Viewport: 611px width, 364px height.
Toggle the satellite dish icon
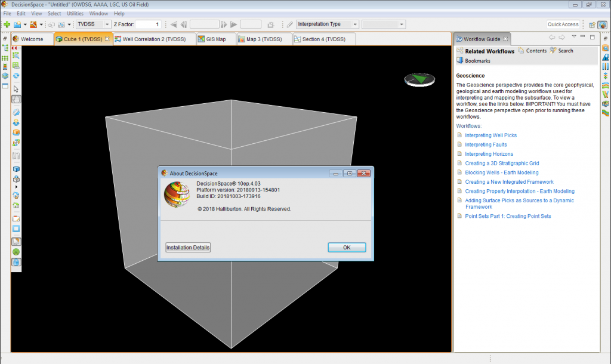[x=16, y=242]
